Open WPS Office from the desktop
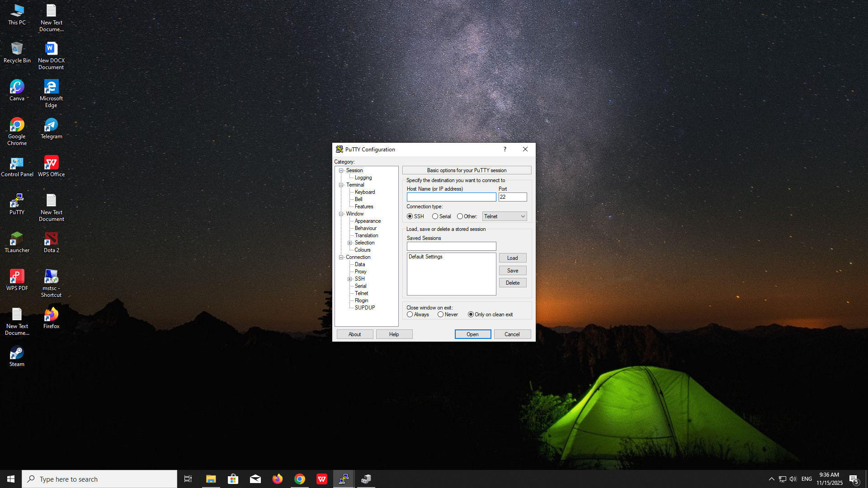Image resolution: width=868 pixels, height=488 pixels. 51,163
